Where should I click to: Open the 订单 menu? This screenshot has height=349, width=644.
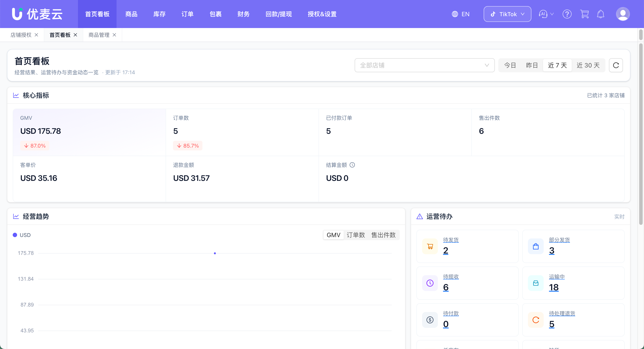coord(188,14)
